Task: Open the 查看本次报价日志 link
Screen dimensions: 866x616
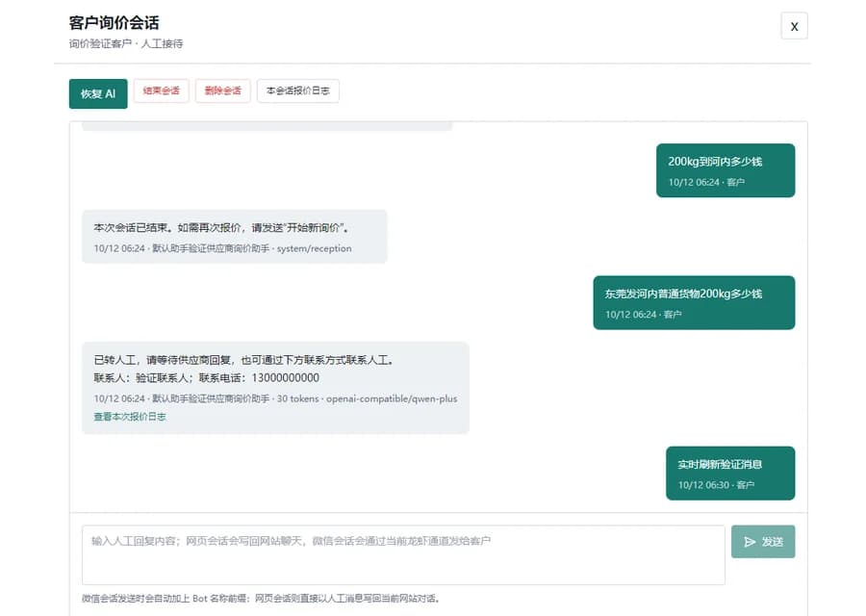Action: [x=130, y=417]
